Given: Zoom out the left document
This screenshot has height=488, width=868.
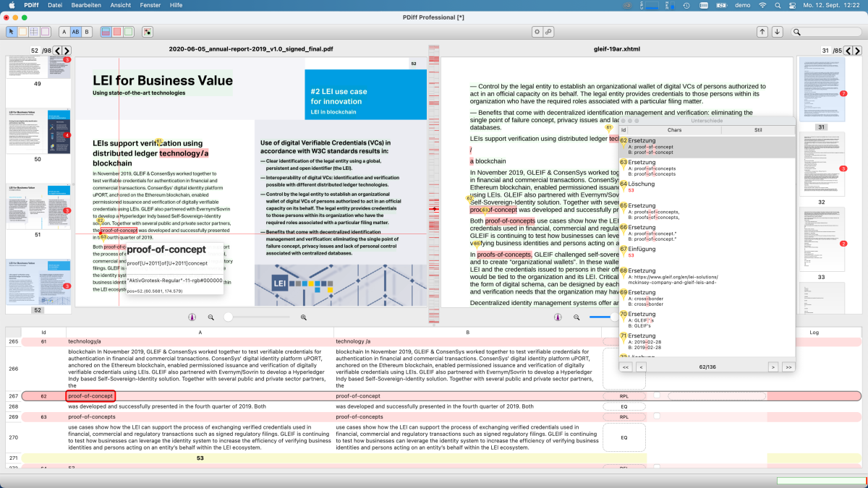Looking at the screenshot, I should [x=211, y=317].
